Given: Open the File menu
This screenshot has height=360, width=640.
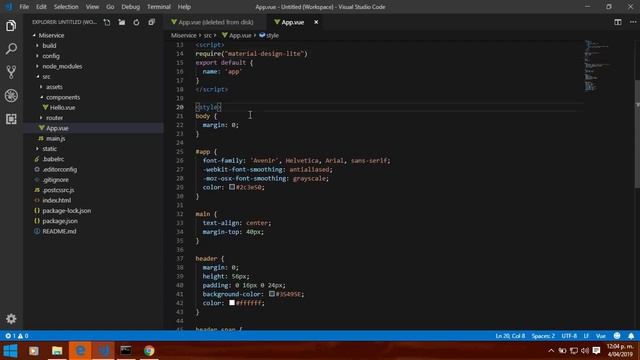Looking at the screenshot, I should click(x=24, y=7).
